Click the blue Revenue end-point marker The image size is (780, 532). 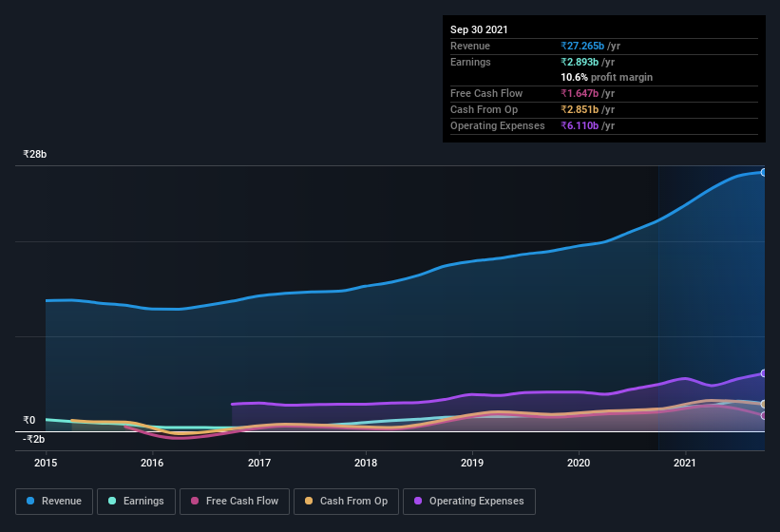point(763,172)
